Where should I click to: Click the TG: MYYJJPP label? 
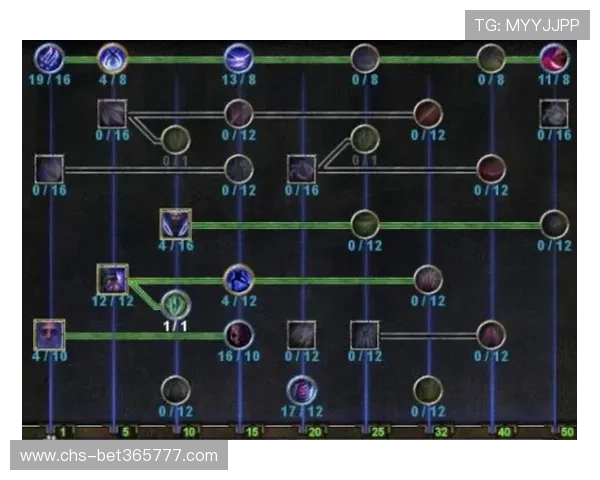tap(528, 24)
